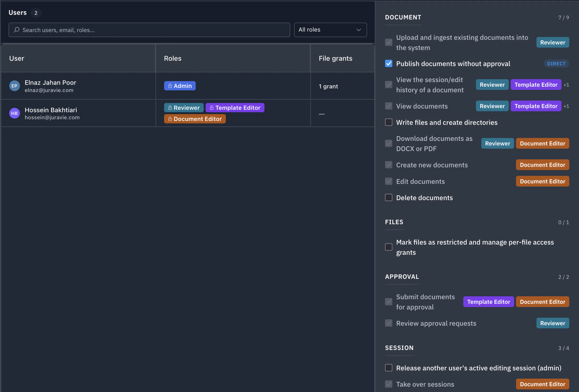Click Document Editor tag beside Take over sessions
Image resolution: width=579 pixels, height=392 pixels.
pos(542,384)
